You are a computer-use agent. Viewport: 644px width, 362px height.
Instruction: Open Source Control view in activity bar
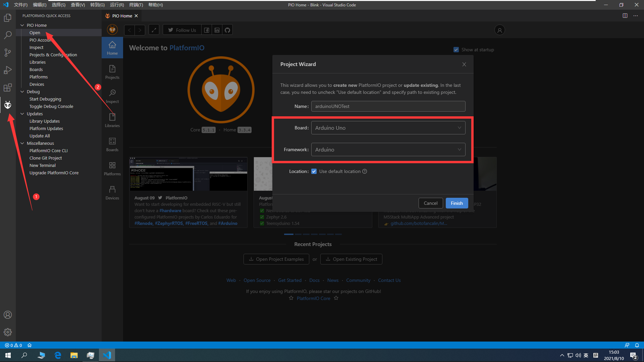[8, 53]
